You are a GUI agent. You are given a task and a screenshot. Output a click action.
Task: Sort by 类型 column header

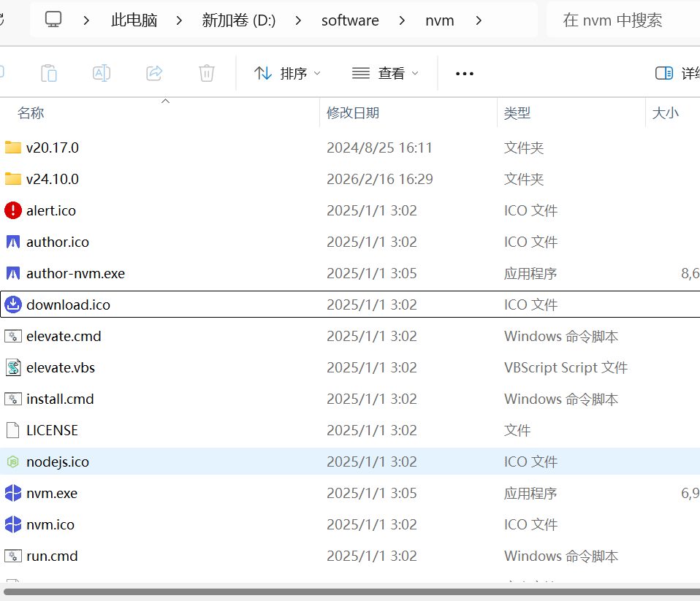(x=571, y=113)
